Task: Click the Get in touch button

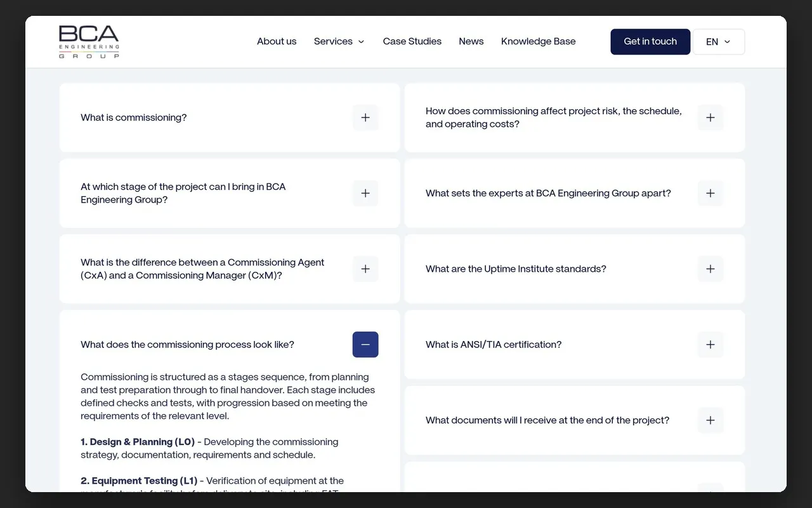Action: (650, 41)
